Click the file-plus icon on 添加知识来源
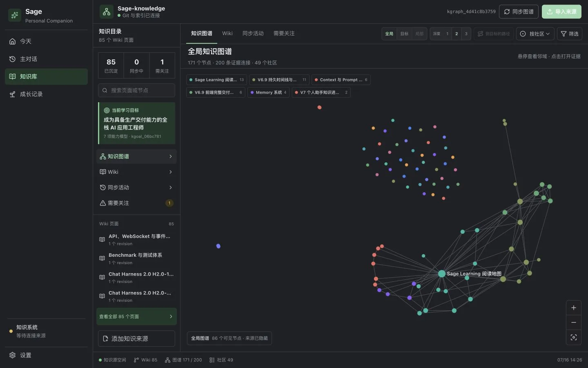Image resolution: width=588 pixels, height=368 pixels. [105, 339]
